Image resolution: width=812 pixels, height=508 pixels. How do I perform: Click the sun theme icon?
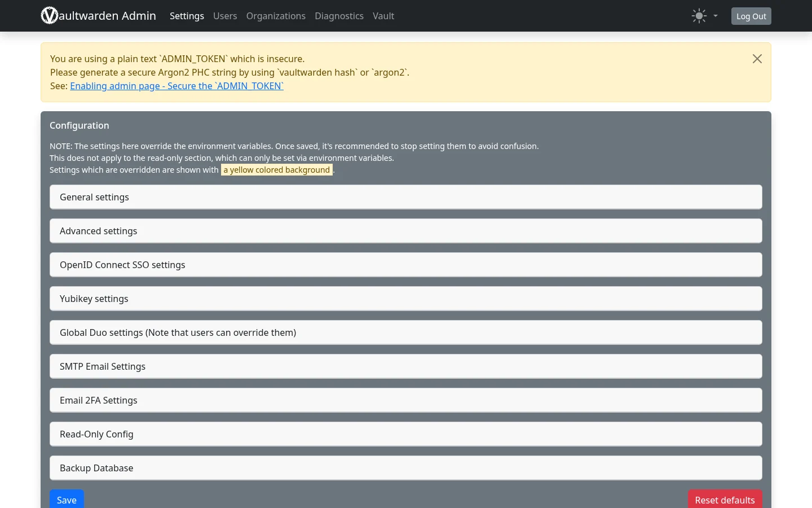point(699,16)
